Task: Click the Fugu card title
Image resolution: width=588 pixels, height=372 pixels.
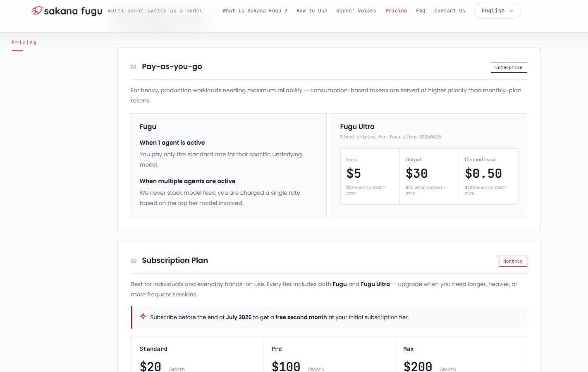Action: pos(148,126)
